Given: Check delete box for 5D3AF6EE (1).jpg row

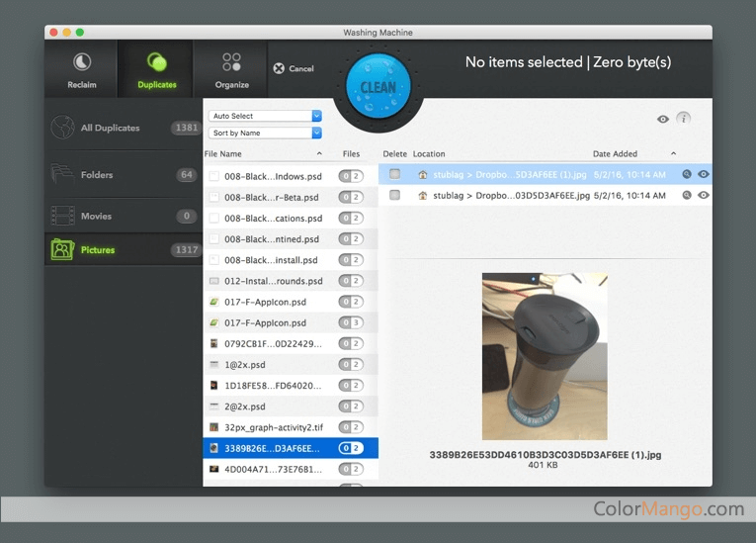Looking at the screenshot, I should [395, 174].
